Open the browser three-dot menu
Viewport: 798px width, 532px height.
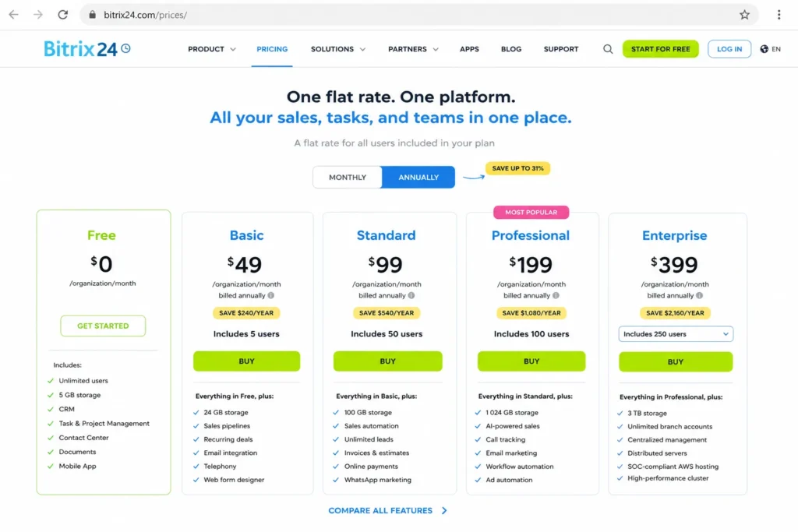tap(779, 15)
